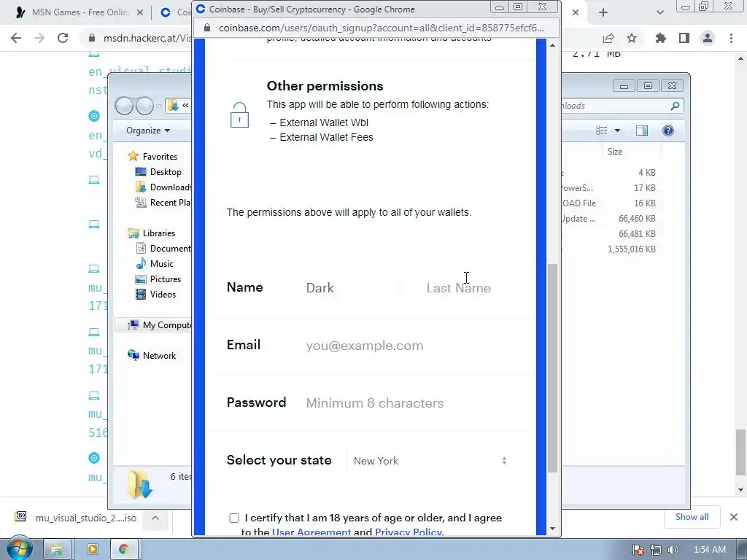Click the Coinbase popup vertical scrollbar thumb
Image resolution: width=747 pixels, height=560 pixels.
point(552,368)
